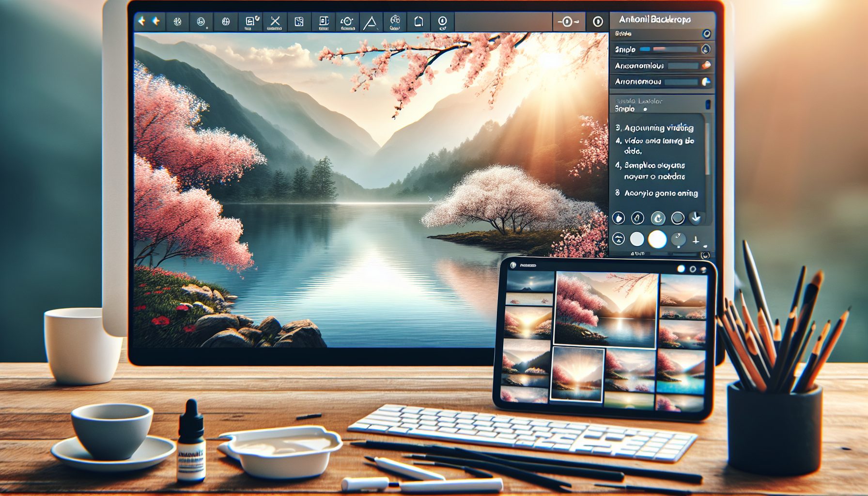Toggle the circular button at toolbar's right end
The width and height of the screenshot is (868, 496).
point(598,22)
